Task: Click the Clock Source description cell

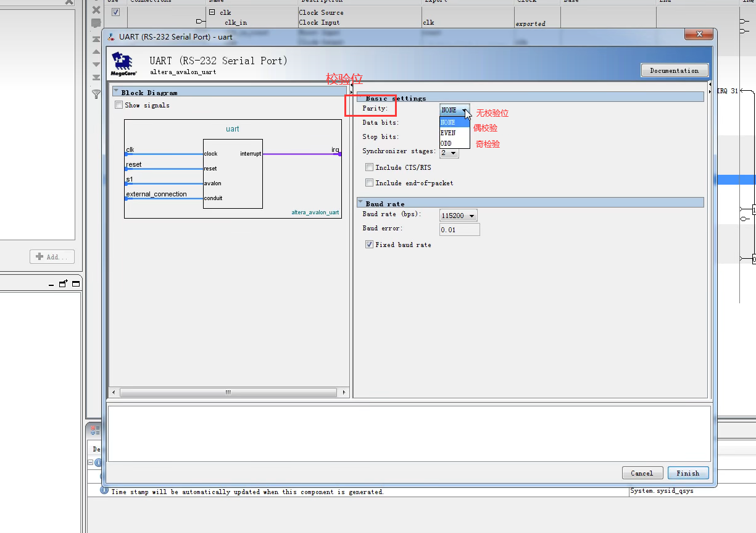Action: pos(322,12)
